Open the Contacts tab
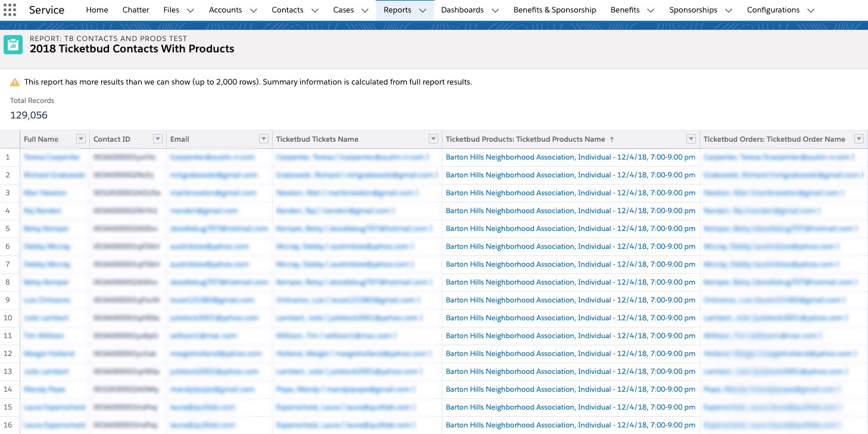The width and height of the screenshot is (868, 434). (x=288, y=10)
